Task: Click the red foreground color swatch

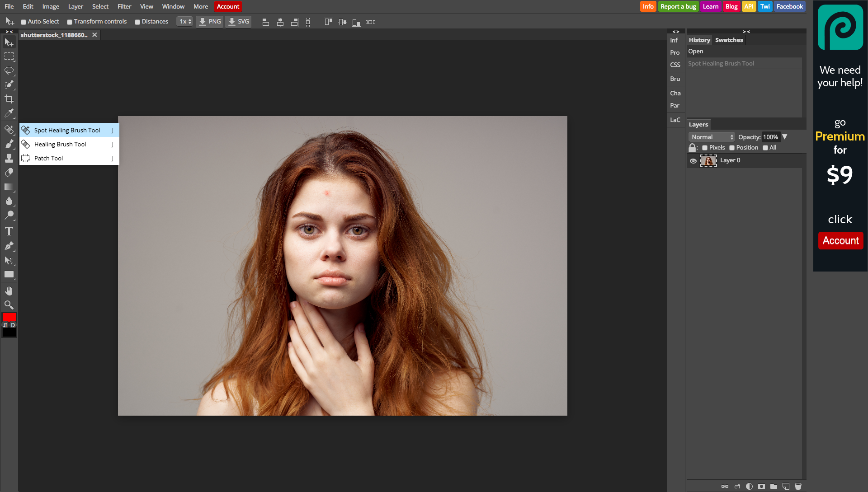Action: tap(9, 317)
